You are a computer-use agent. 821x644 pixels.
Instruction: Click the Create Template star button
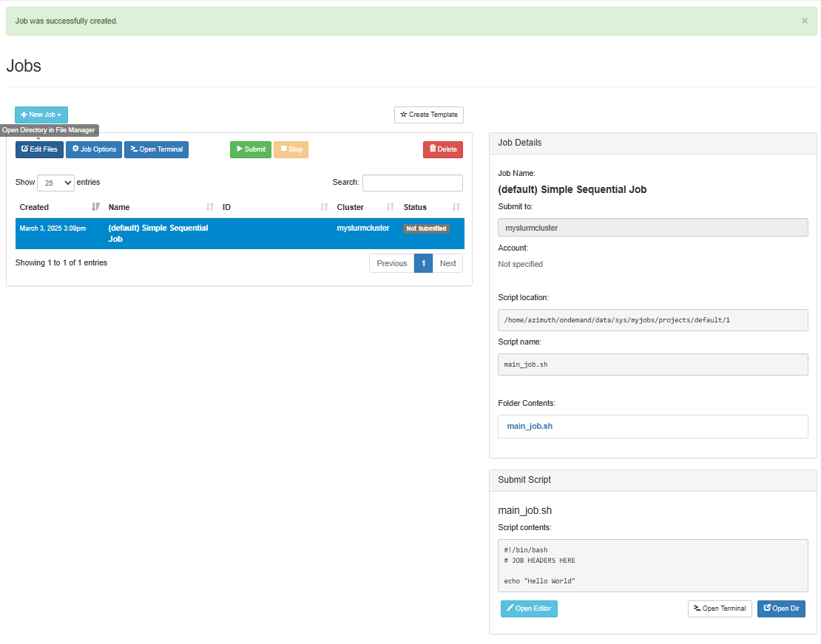click(429, 115)
